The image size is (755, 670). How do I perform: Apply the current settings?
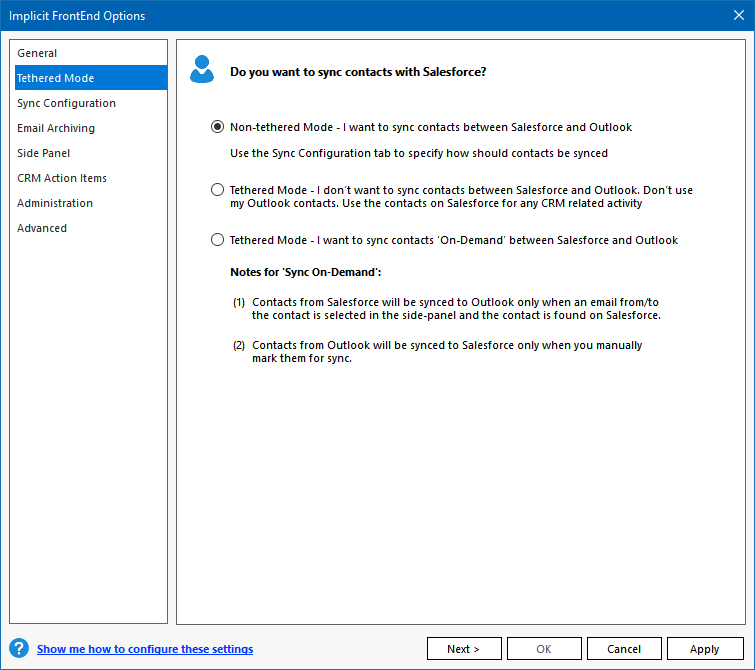pos(704,649)
